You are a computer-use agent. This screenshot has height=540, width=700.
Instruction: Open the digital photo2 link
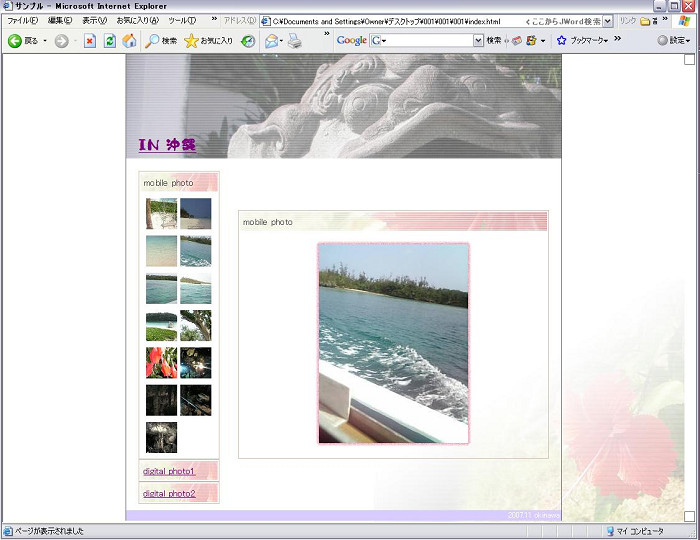[169, 494]
